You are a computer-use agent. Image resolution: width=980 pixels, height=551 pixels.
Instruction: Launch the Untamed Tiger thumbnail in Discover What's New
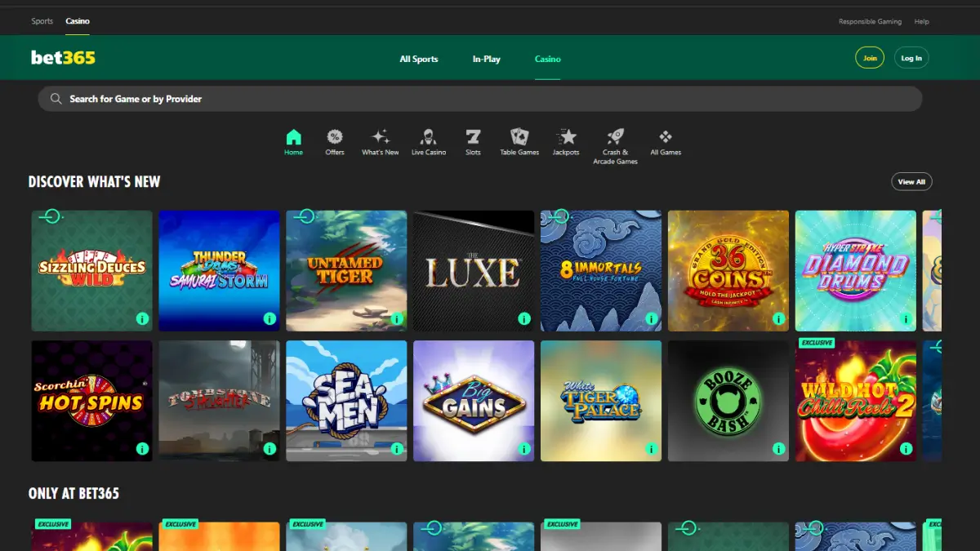[346, 270]
